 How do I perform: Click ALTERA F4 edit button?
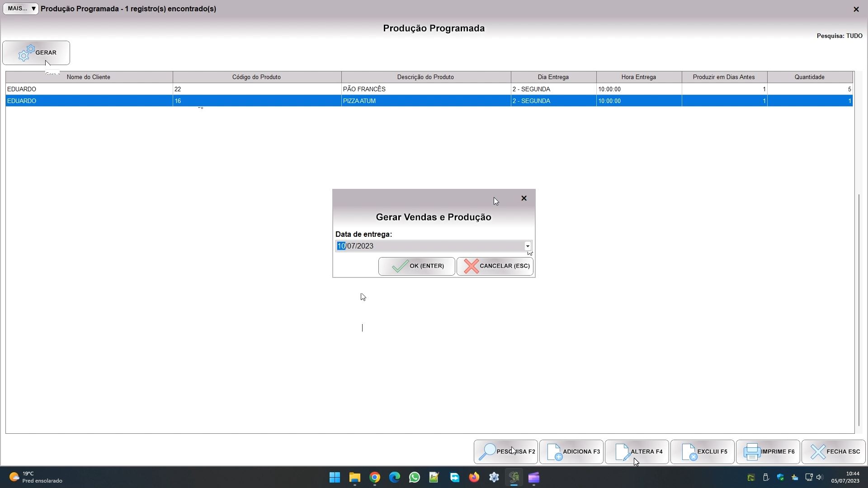pos(637,452)
